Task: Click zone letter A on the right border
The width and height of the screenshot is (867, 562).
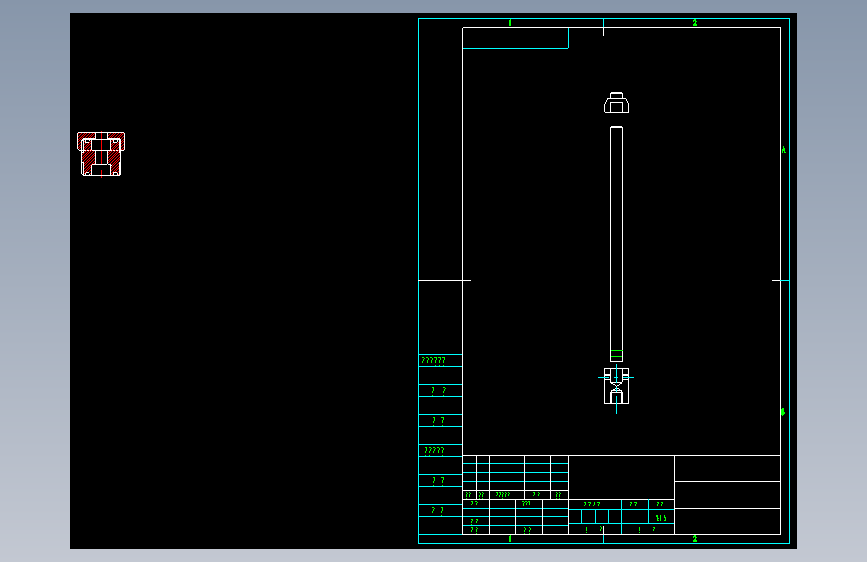Action: point(784,150)
